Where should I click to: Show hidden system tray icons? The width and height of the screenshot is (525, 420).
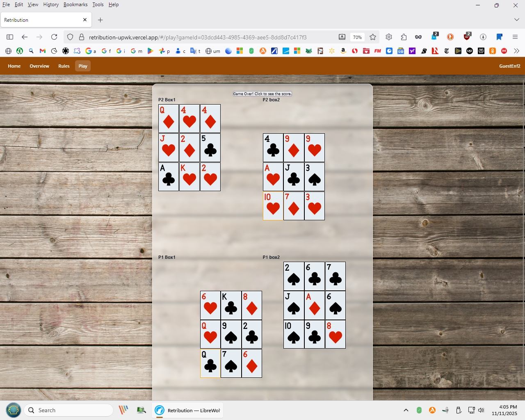coord(406,410)
